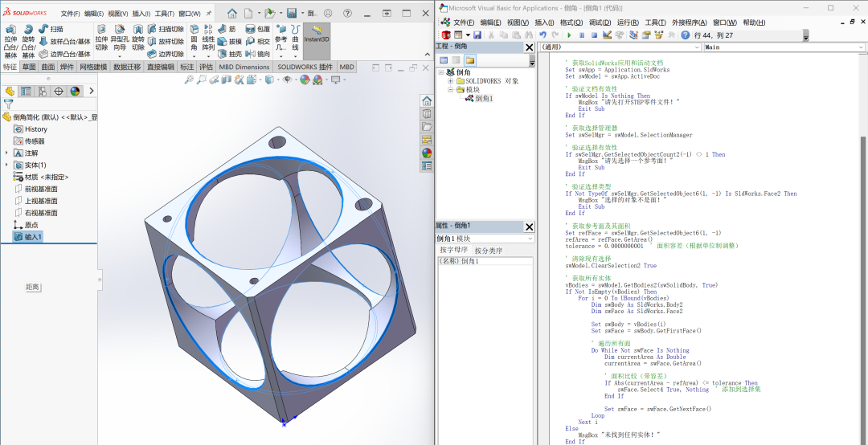Close the 工程 project panel
The image size is (868, 445).
pyautogui.click(x=529, y=47)
